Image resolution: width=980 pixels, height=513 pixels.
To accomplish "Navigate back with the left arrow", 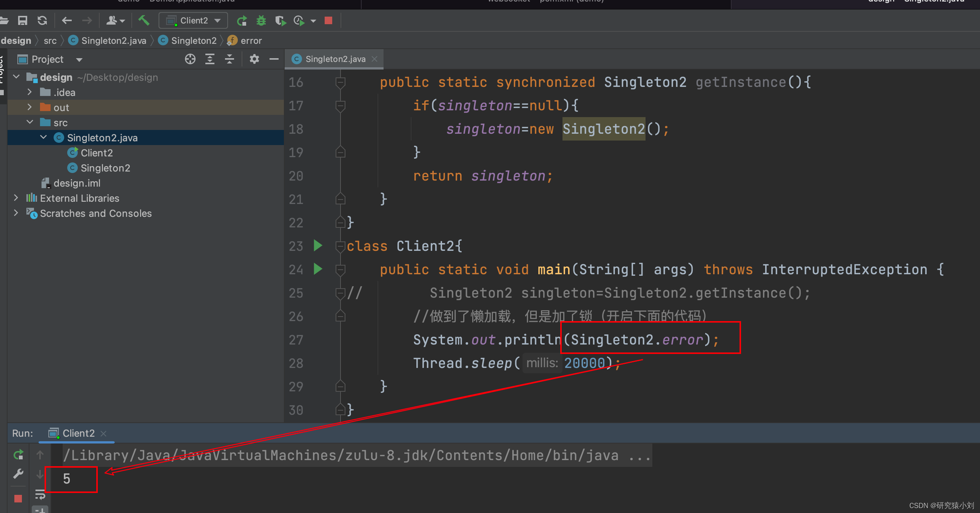I will point(67,20).
